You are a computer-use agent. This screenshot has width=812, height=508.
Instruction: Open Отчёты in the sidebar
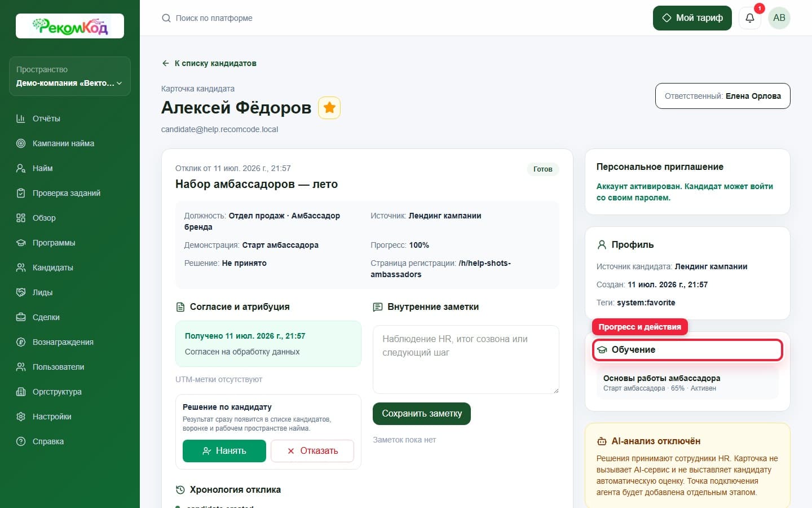pos(70,119)
